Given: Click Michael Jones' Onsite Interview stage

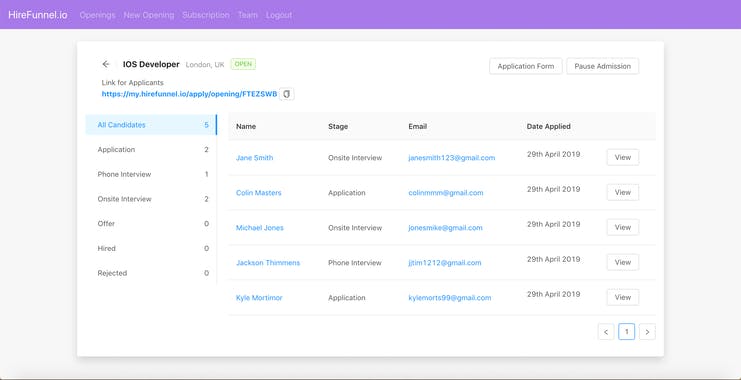Looking at the screenshot, I should click(355, 228).
